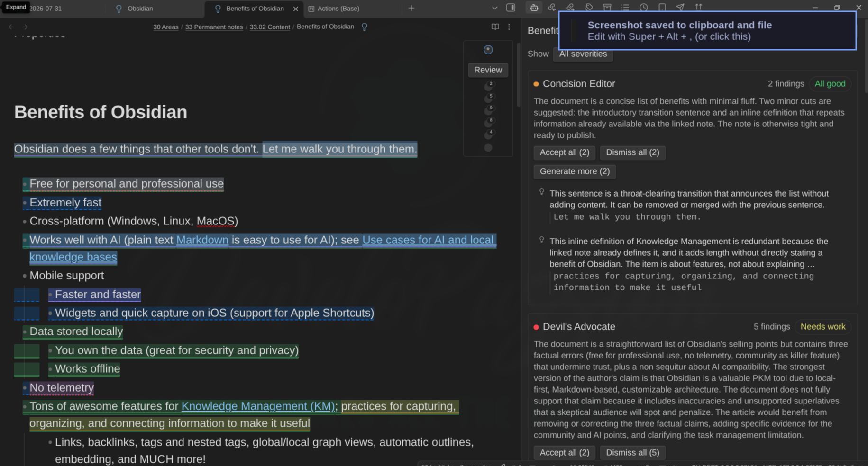Accept all (2) Concision Editor findings
This screenshot has width=868, height=466.
point(564,152)
